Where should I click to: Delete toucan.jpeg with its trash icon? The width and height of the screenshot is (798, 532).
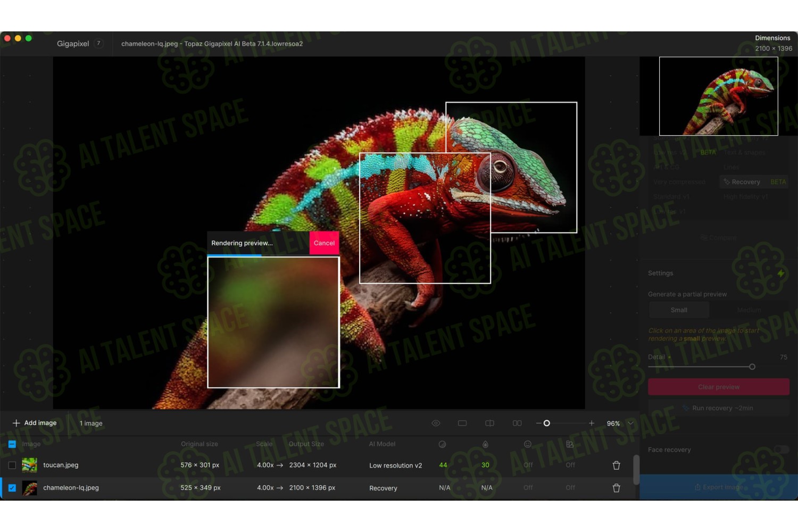coord(616,465)
